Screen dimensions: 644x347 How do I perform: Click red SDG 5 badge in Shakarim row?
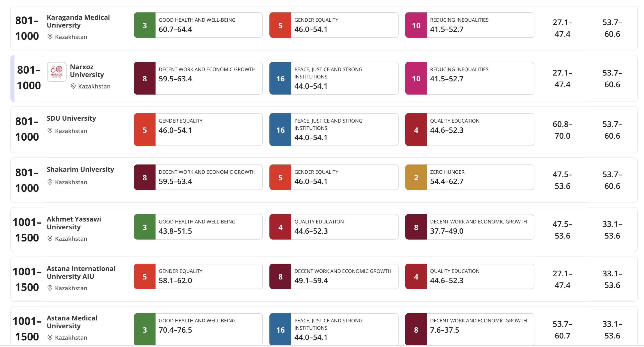[x=280, y=177]
